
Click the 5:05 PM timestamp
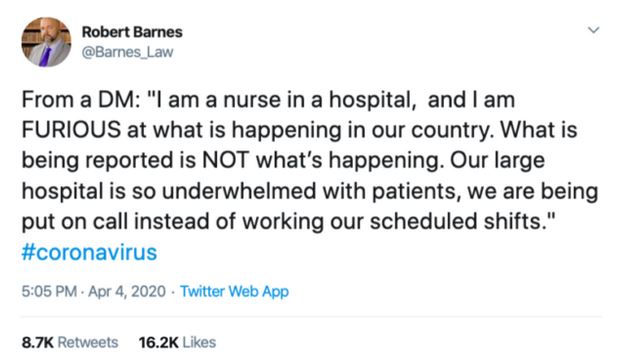point(49,291)
